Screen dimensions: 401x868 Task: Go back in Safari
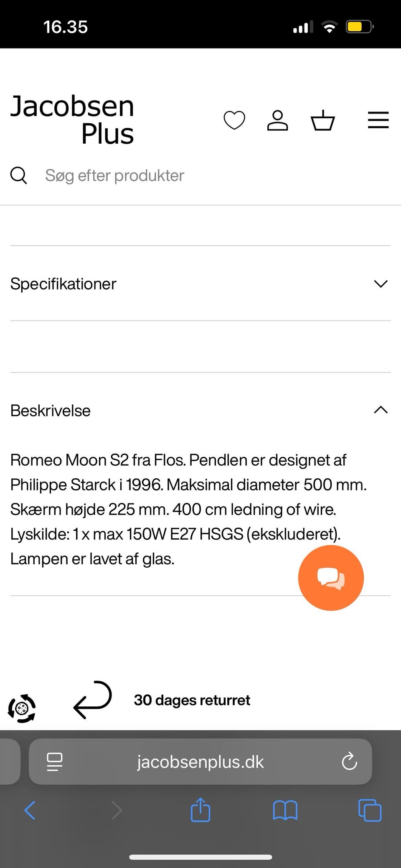click(30, 810)
